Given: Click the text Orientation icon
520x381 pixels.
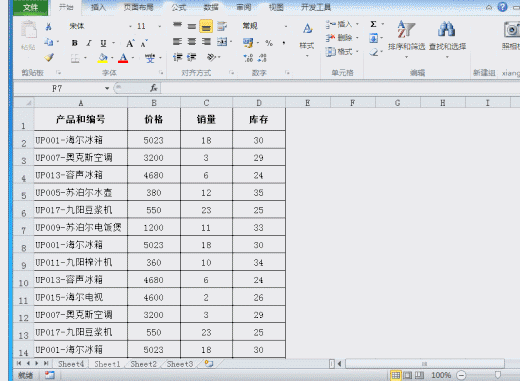Looking at the screenshot, I should 211,57.
